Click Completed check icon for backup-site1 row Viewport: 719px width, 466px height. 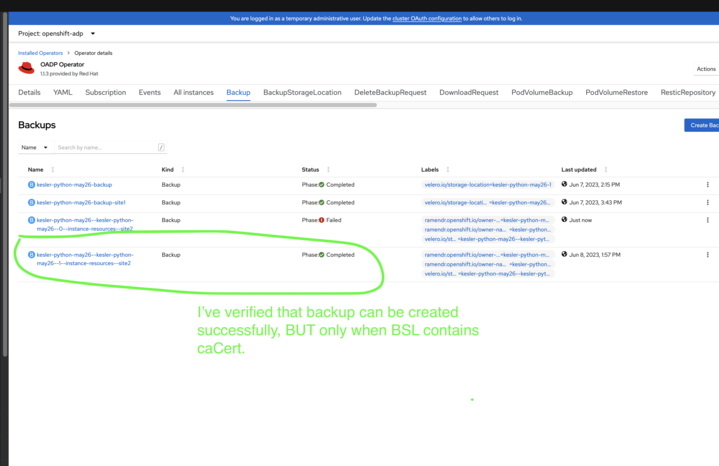pyautogui.click(x=321, y=203)
